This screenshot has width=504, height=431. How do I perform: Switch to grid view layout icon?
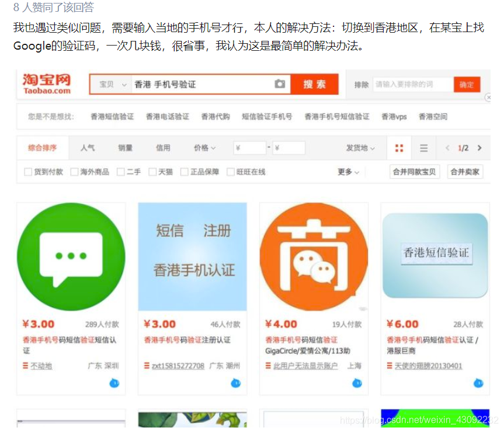(399, 148)
